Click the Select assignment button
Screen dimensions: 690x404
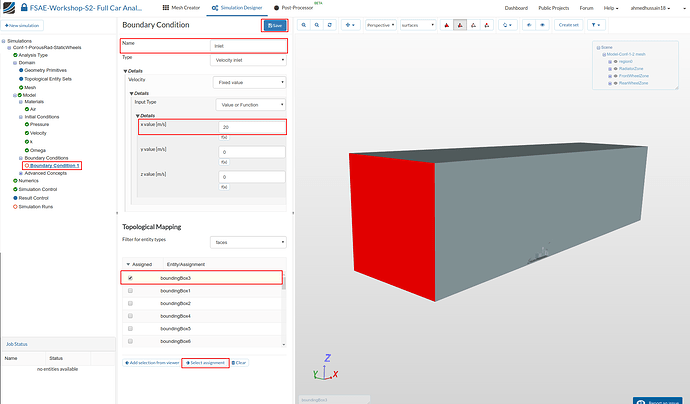pos(204,362)
